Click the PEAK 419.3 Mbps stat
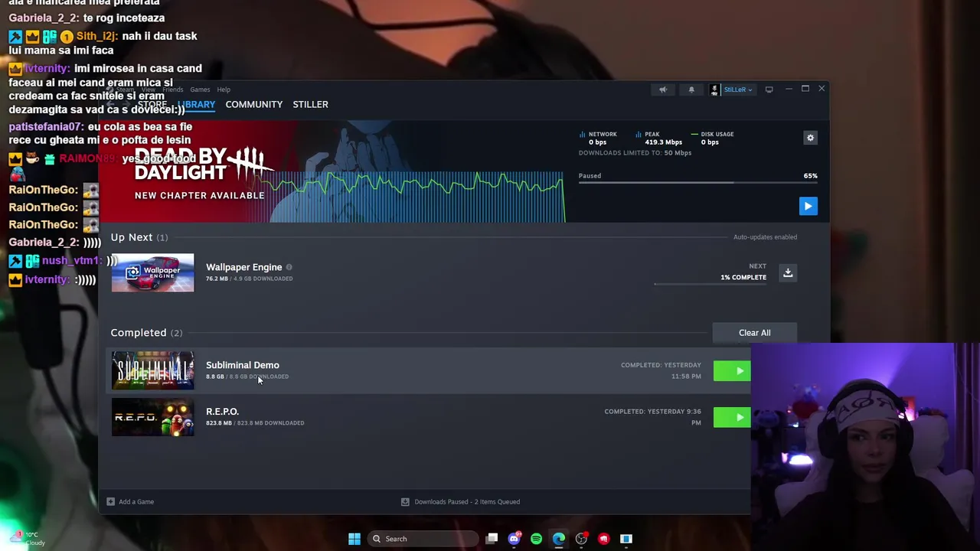This screenshot has width=980, height=551. coord(658,139)
